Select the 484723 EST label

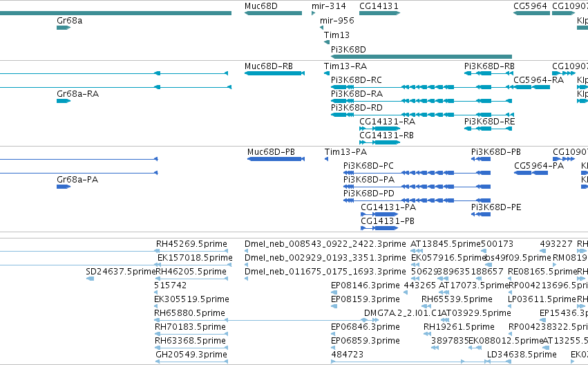click(x=348, y=355)
